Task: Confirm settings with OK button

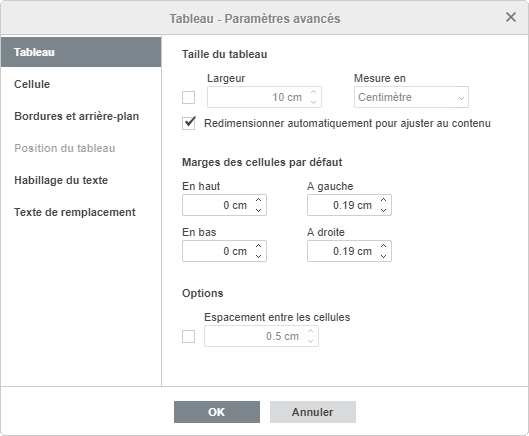Action: pyautogui.click(x=217, y=412)
